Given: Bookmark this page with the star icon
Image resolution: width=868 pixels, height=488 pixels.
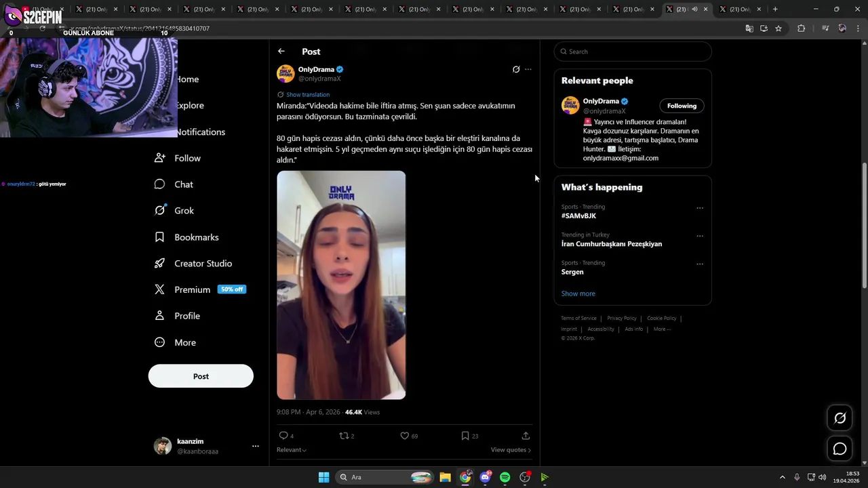Looking at the screenshot, I should pyautogui.click(x=778, y=28).
